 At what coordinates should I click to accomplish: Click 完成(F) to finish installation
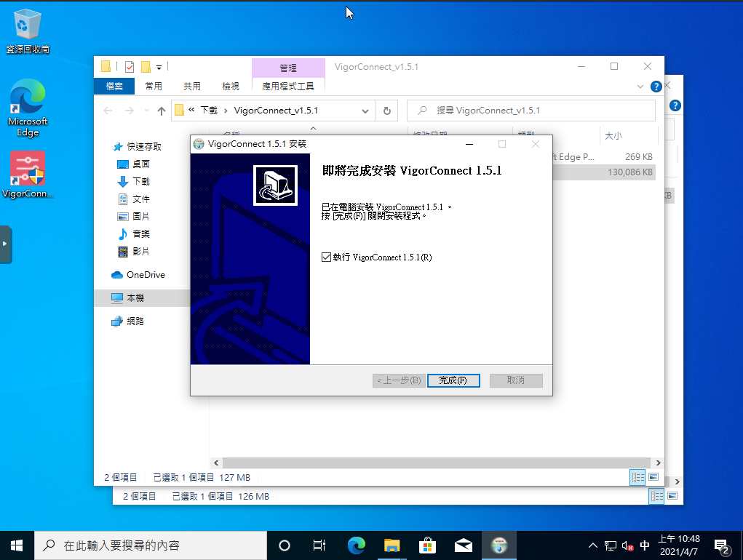(x=453, y=380)
